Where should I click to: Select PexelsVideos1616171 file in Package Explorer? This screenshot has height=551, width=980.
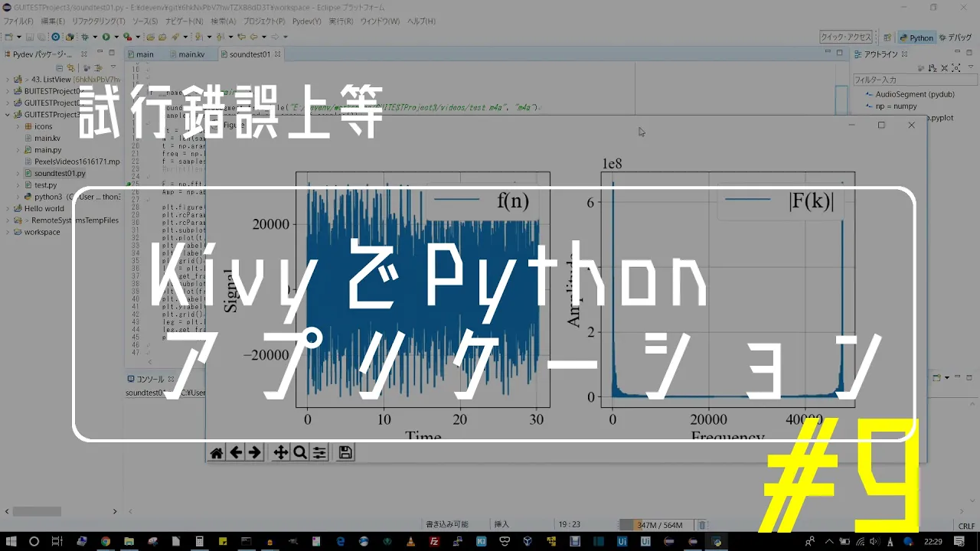point(77,162)
